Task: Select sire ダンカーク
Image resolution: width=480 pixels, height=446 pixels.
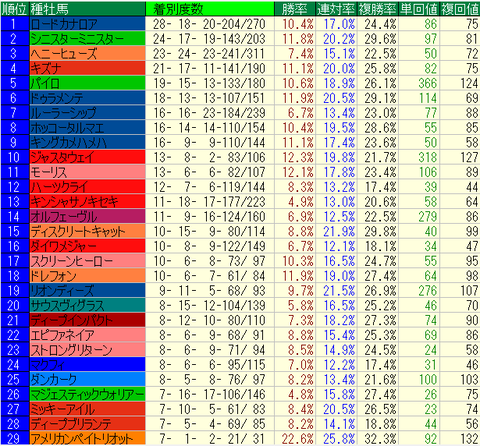Action: [x=87, y=379]
